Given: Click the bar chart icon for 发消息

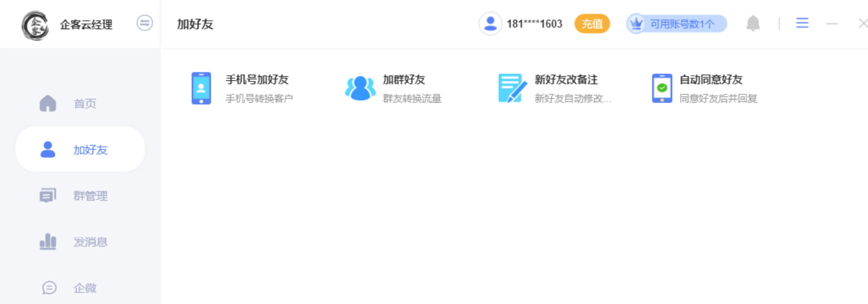Looking at the screenshot, I should coord(48,242).
